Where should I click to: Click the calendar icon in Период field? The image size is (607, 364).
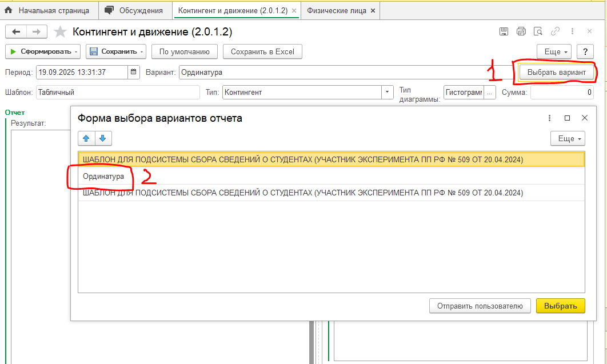click(134, 72)
